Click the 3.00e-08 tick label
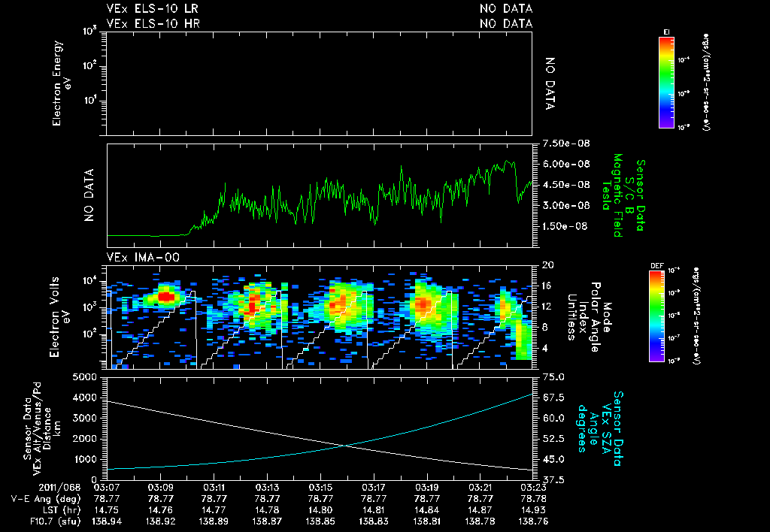Screen dimensions: 770x532 point(566,206)
